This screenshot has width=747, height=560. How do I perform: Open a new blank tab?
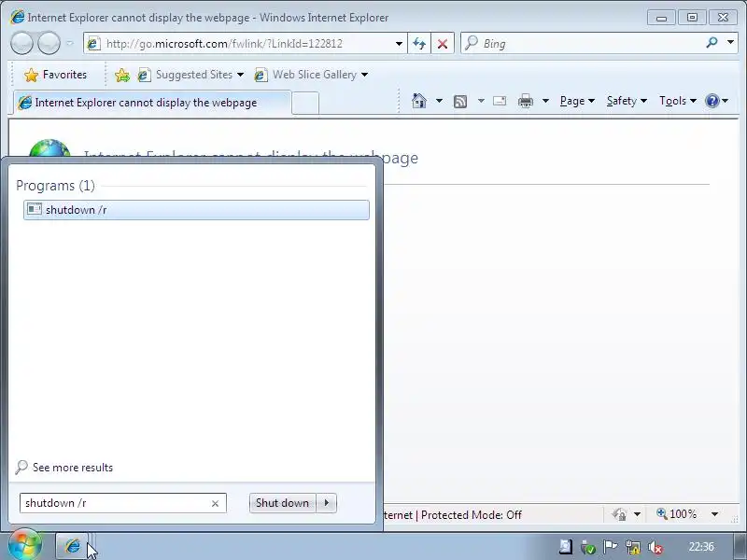pos(305,103)
